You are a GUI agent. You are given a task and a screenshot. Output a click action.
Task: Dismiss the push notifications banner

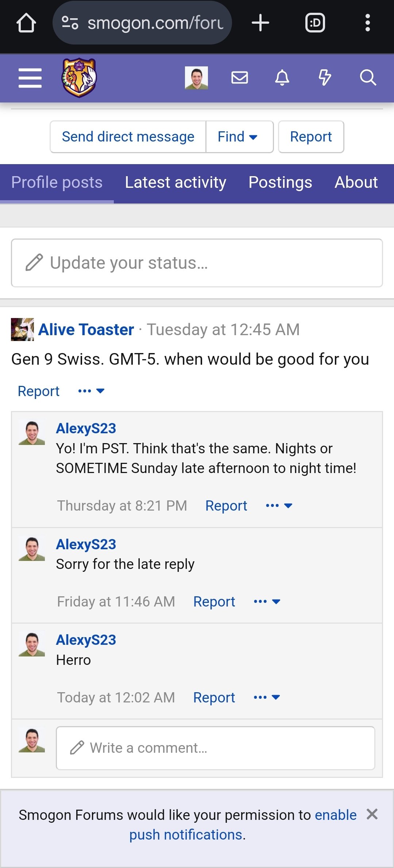pos(372,814)
